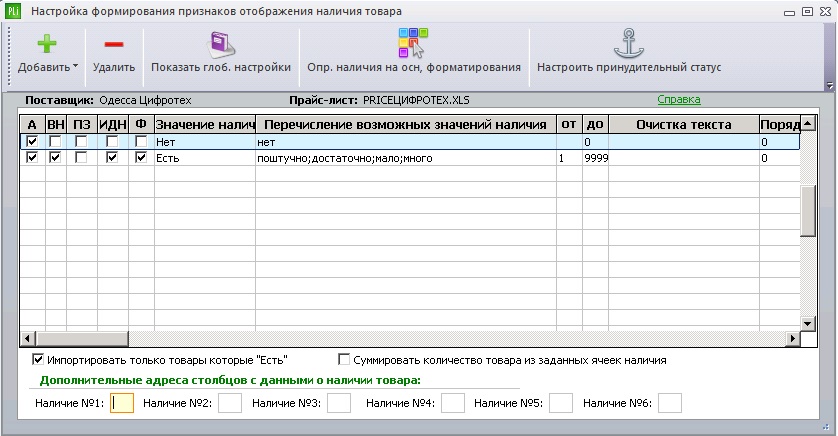838x436 pixels.
Task: Click the vertical scrollbar thumb of the table
Action: point(808,211)
